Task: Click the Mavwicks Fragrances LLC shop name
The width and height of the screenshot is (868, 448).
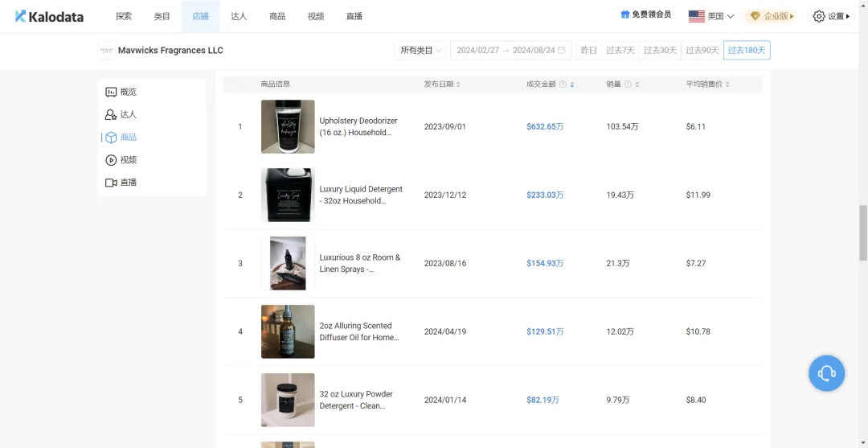Action: tap(170, 51)
